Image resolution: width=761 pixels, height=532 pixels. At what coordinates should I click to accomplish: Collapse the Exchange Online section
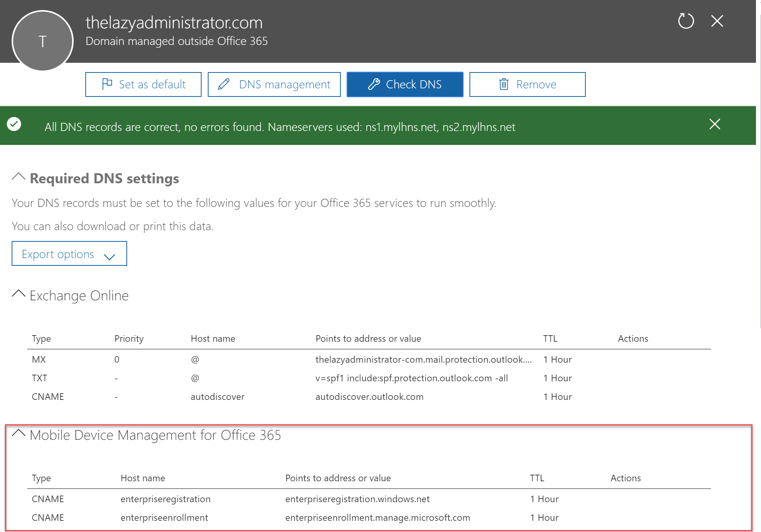(x=18, y=294)
